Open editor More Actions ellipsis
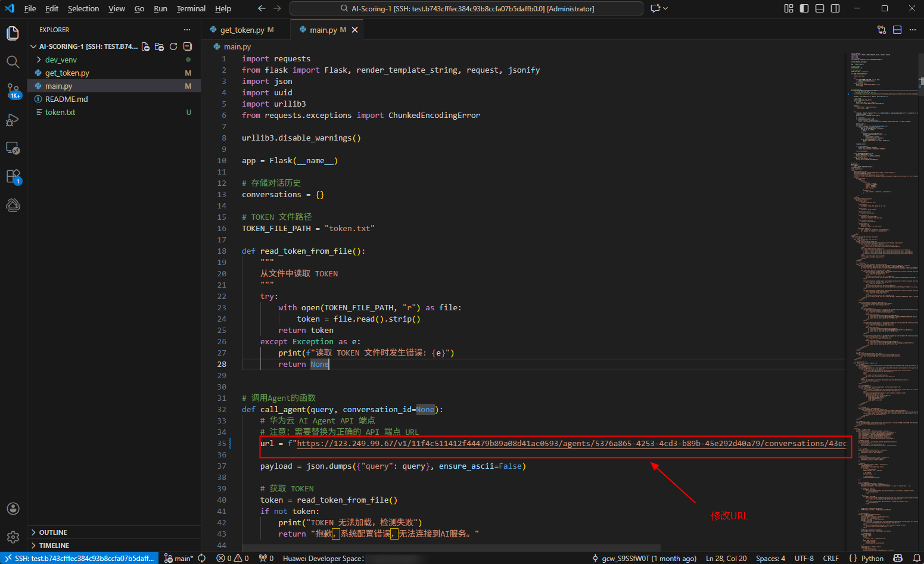The width and height of the screenshot is (924, 564). pyautogui.click(x=913, y=30)
